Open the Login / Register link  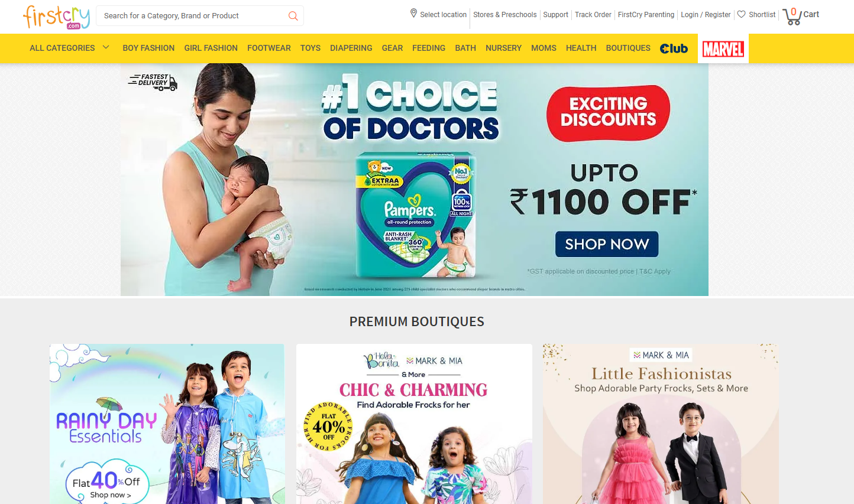coord(706,15)
